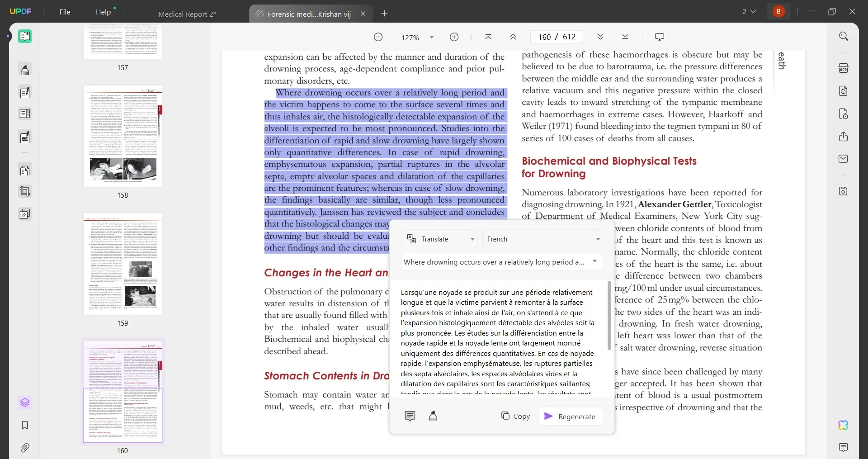Open the Organize Pages tool
Viewport: 868px width, 459px height.
point(25,170)
